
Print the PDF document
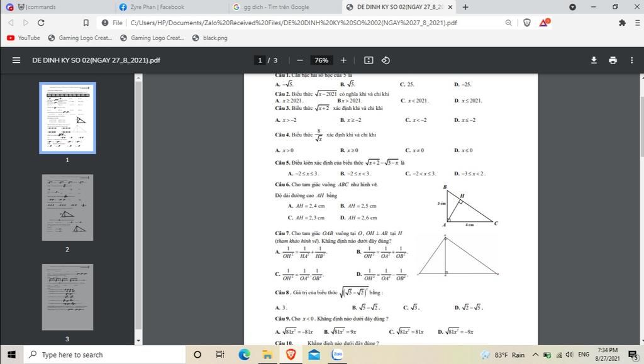613,60
